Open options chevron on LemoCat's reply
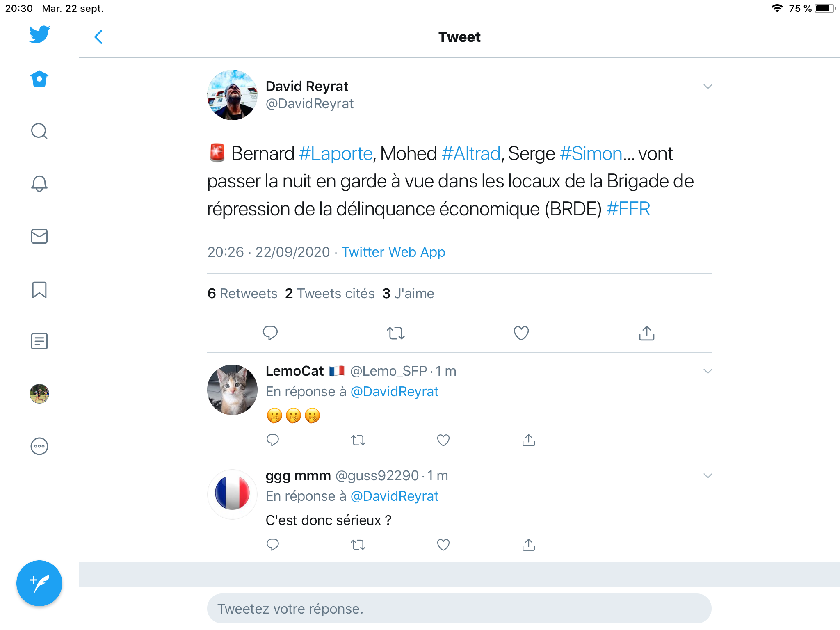The width and height of the screenshot is (840, 630). (x=708, y=371)
